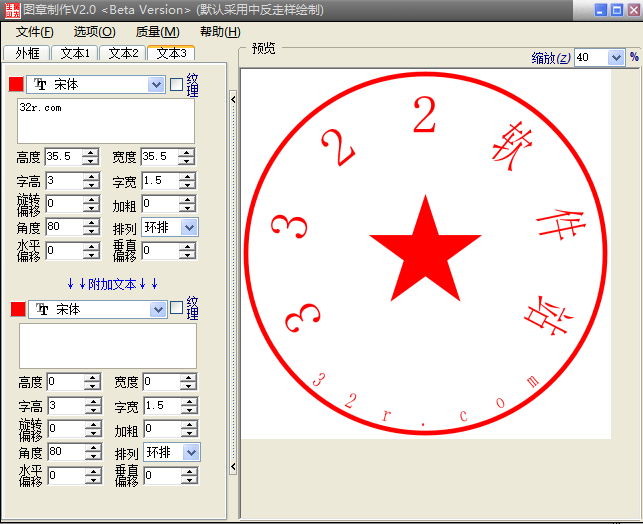The image size is (643, 524).
Task: Increase the main text 高度 value with its up arrow
Action: tap(91, 153)
